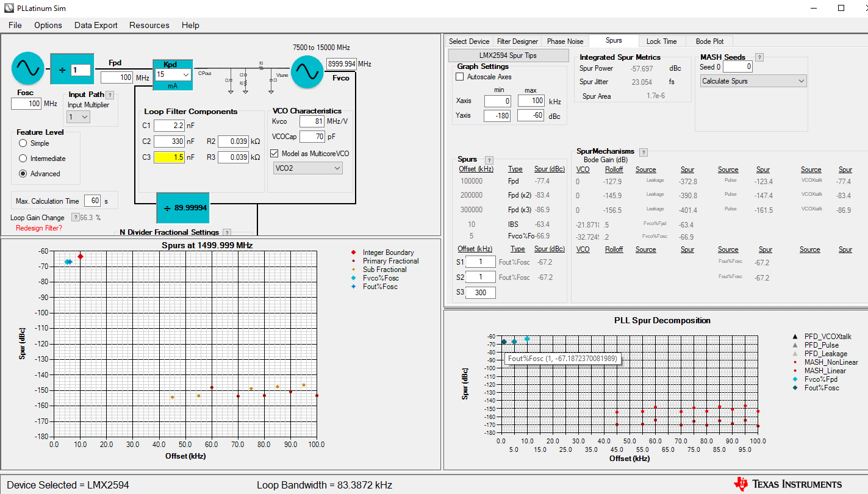The height and width of the screenshot is (494, 868).
Task: Click the R3 resistor value field
Action: [233, 157]
